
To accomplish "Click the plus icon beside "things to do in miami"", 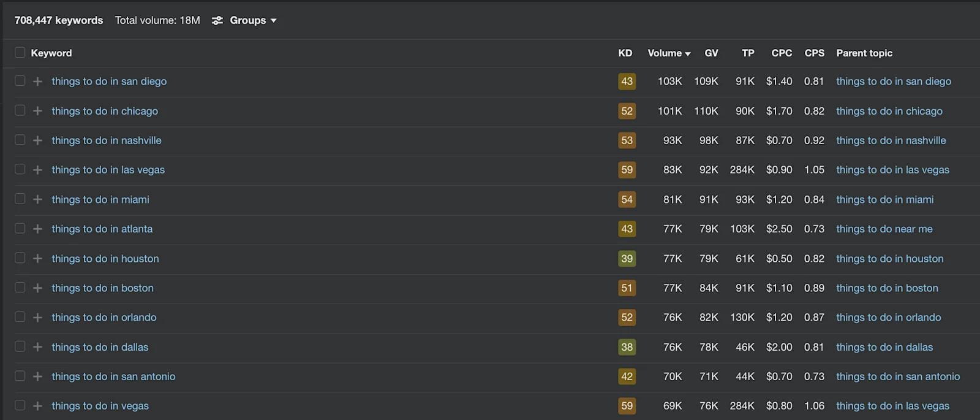I will (37, 199).
